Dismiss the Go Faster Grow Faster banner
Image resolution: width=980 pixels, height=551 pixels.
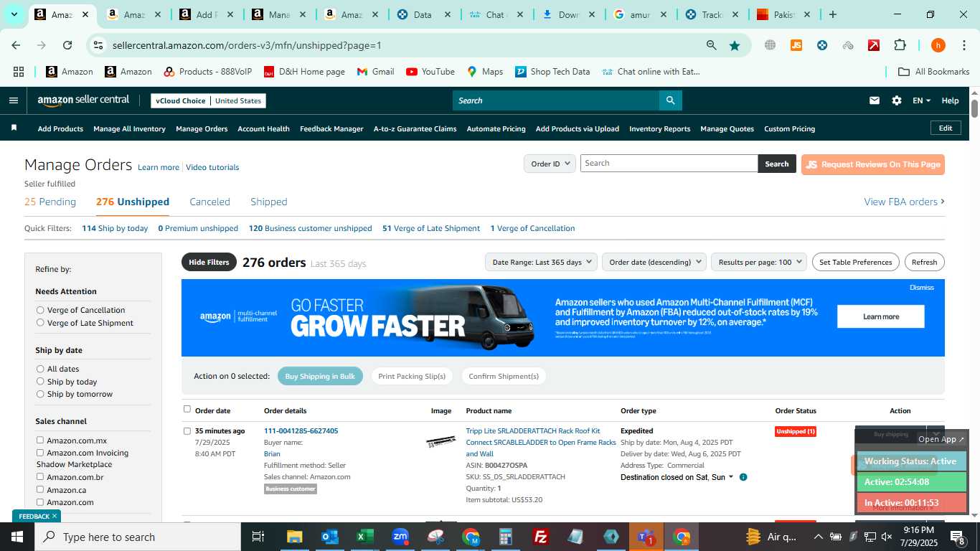921,287
